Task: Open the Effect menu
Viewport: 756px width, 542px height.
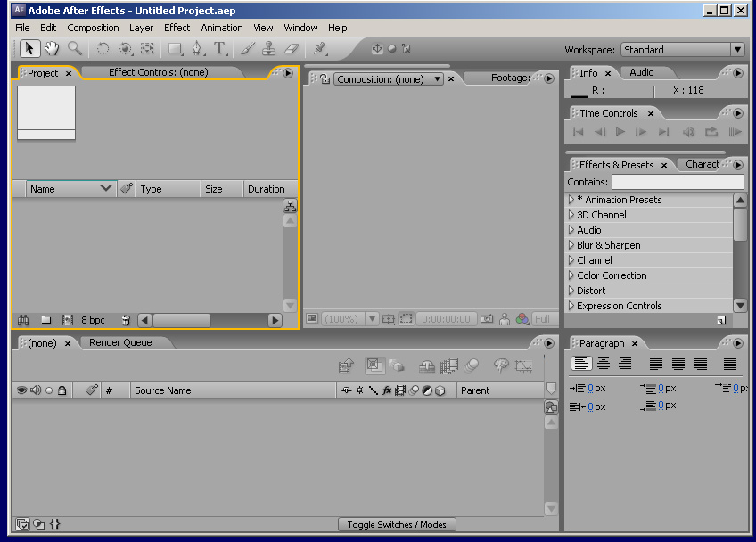Action: click(177, 28)
